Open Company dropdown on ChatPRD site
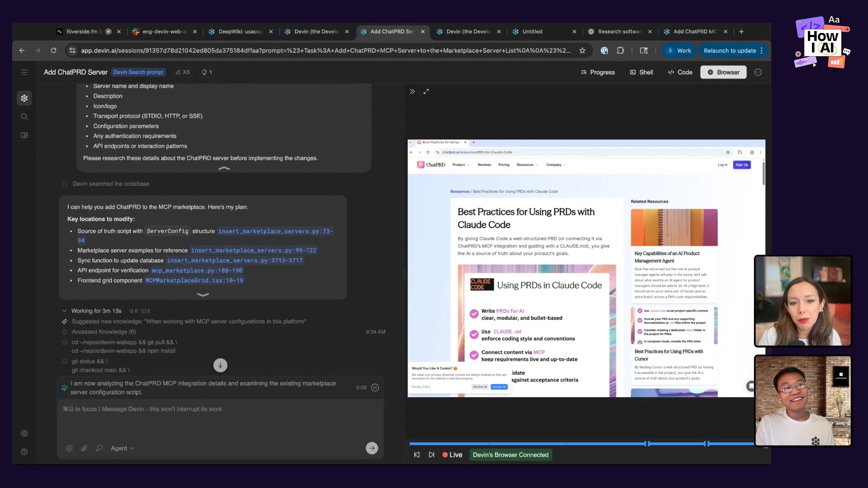The width and height of the screenshot is (868, 488). pyautogui.click(x=556, y=165)
